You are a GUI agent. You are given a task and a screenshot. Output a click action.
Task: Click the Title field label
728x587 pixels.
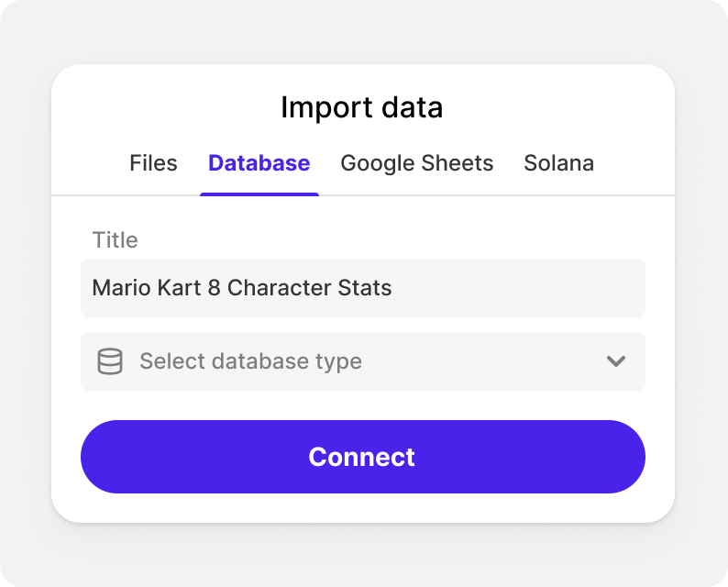(116, 240)
